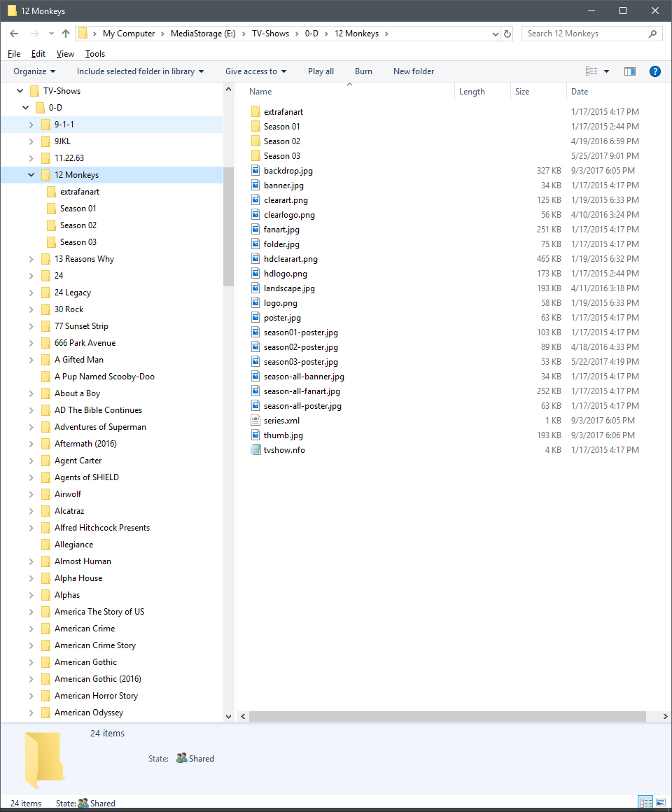The width and height of the screenshot is (672, 812).
Task: Open the Tools menu
Action: 95,54
